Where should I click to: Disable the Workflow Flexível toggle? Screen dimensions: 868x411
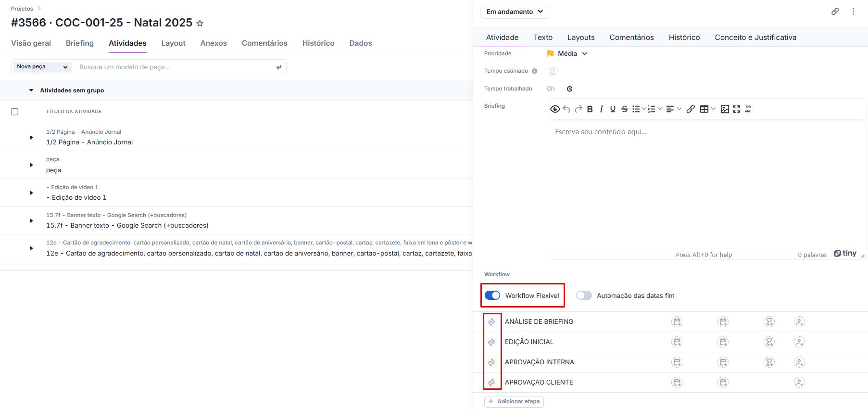pyautogui.click(x=492, y=295)
